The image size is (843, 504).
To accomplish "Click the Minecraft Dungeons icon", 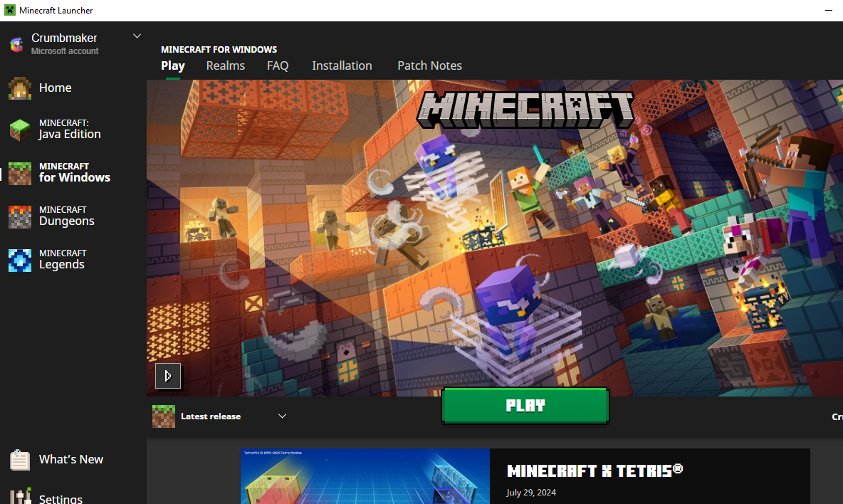I will coord(20,217).
